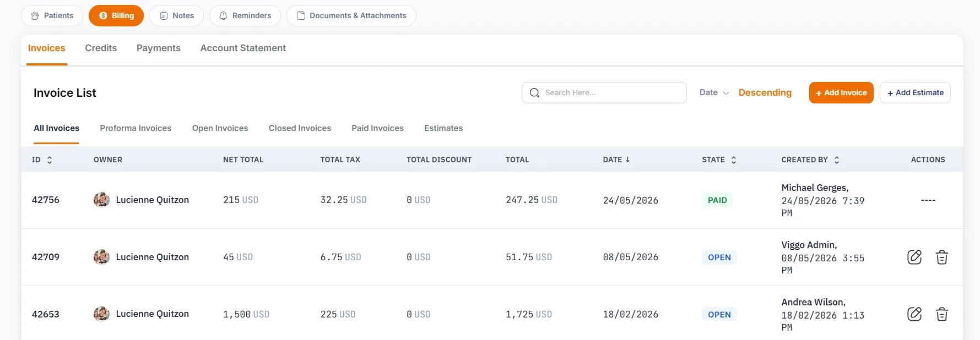This screenshot has width=980, height=340.
Task: Focus the Search Here input field
Action: point(604,92)
